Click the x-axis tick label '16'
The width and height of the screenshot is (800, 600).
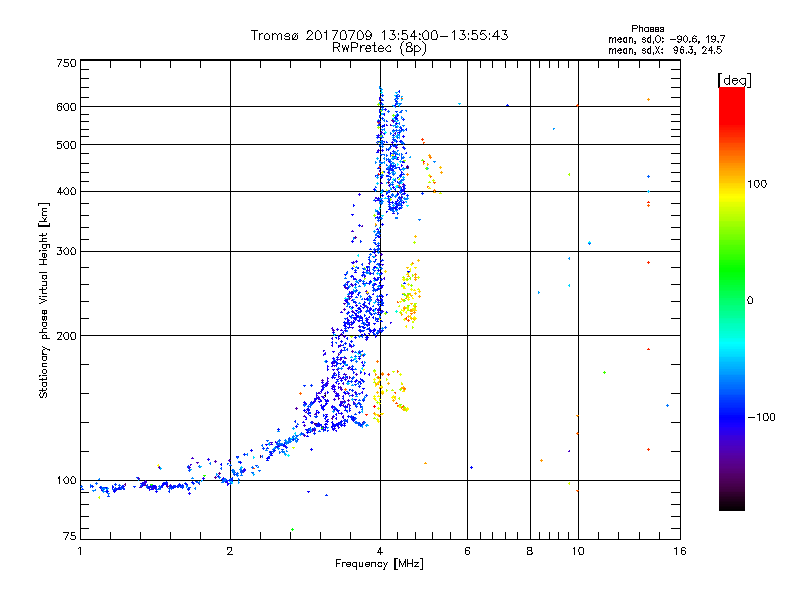[x=680, y=551]
